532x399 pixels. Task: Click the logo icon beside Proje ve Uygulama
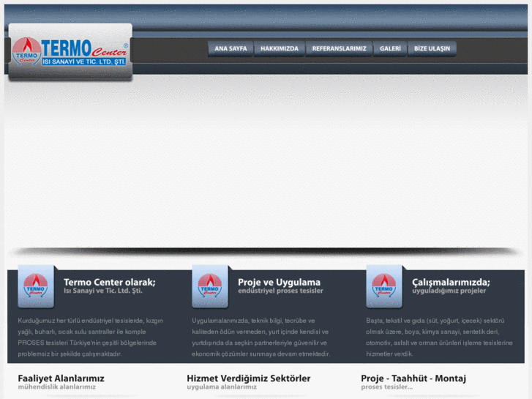point(210,286)
